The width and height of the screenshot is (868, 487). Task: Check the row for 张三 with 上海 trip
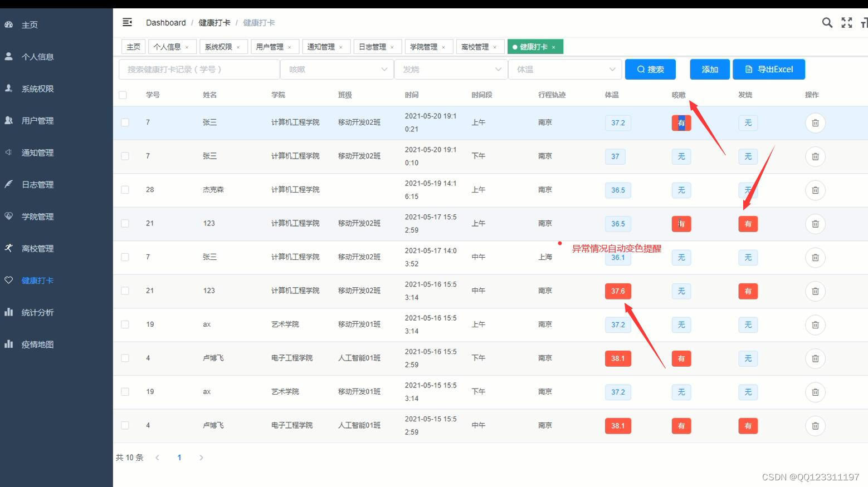tap(125, 257)
